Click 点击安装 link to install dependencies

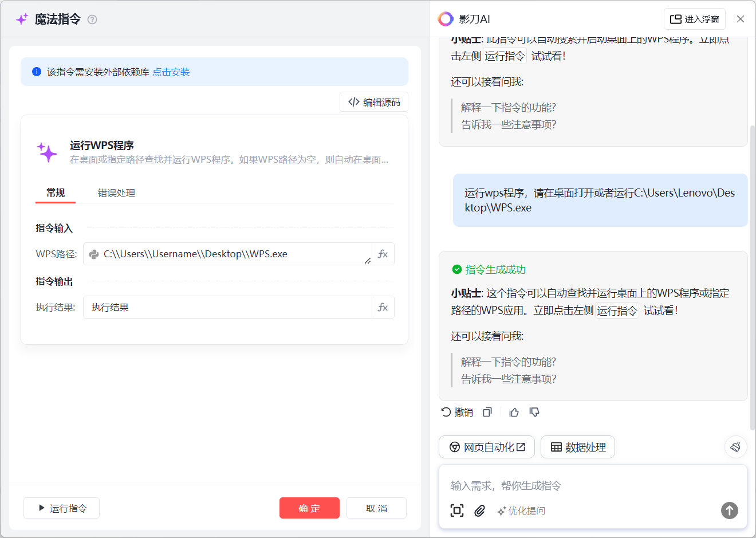click(171, 72)
